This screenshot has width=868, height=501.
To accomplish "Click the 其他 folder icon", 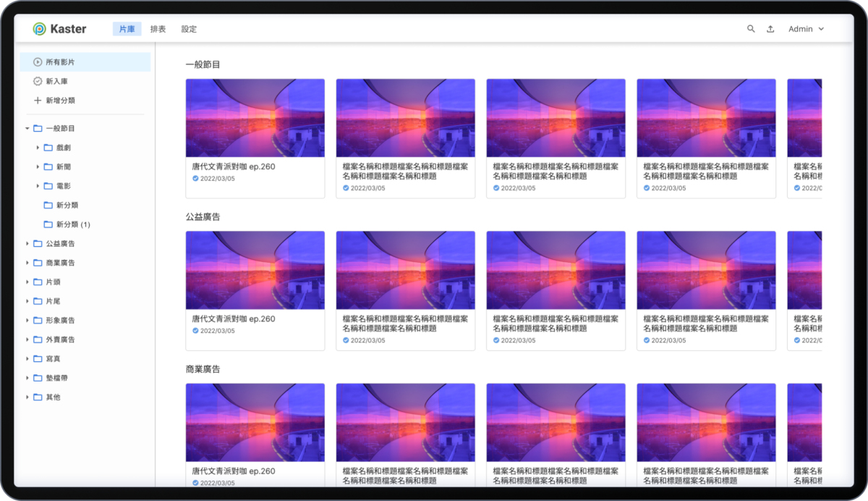I will point(38,397).
